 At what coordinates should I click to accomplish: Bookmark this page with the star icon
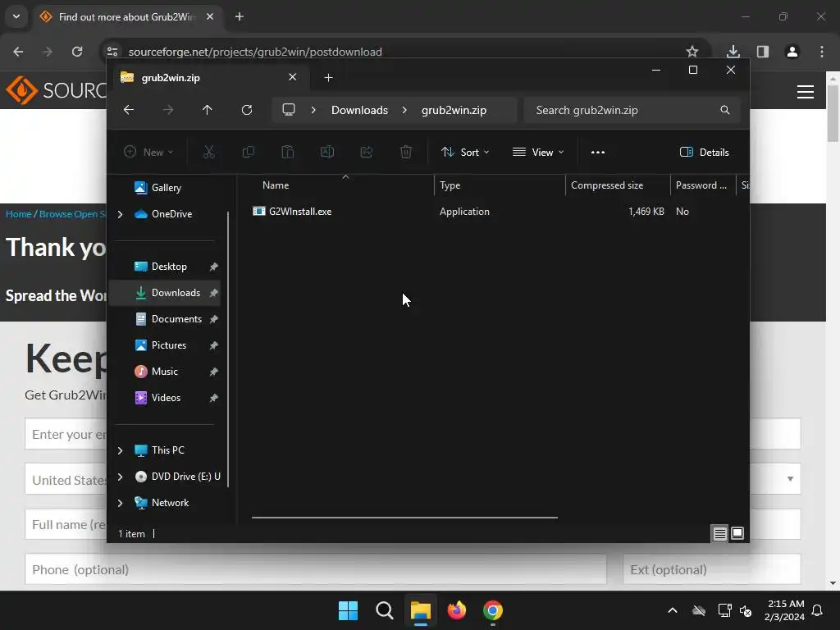click(692, 52)
